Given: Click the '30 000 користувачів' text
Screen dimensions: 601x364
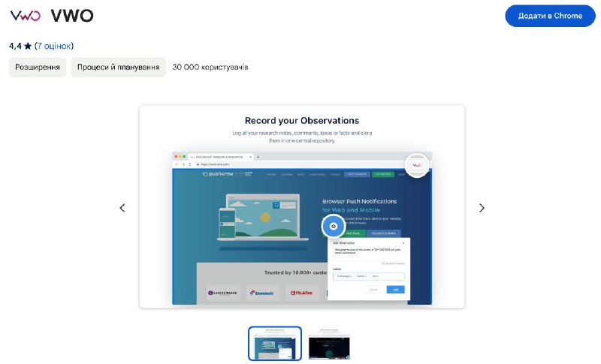Looking at the screenshot, I should coord(210,68).
